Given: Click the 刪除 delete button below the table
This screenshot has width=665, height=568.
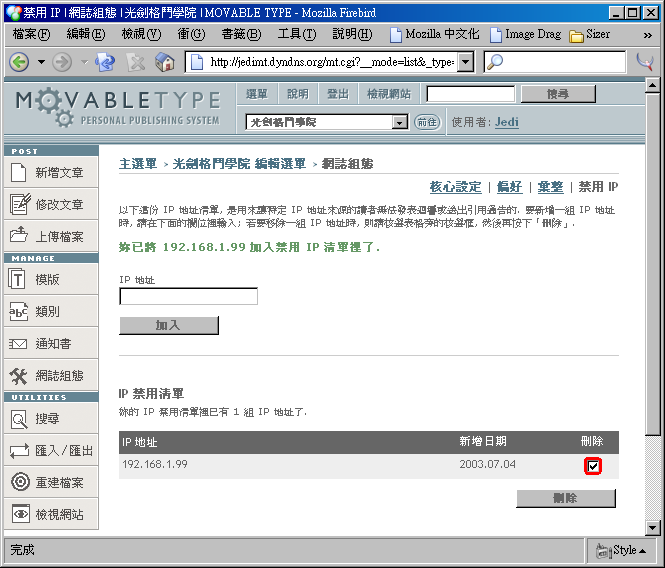Looking at the screenshot, I should coord(566,498).
